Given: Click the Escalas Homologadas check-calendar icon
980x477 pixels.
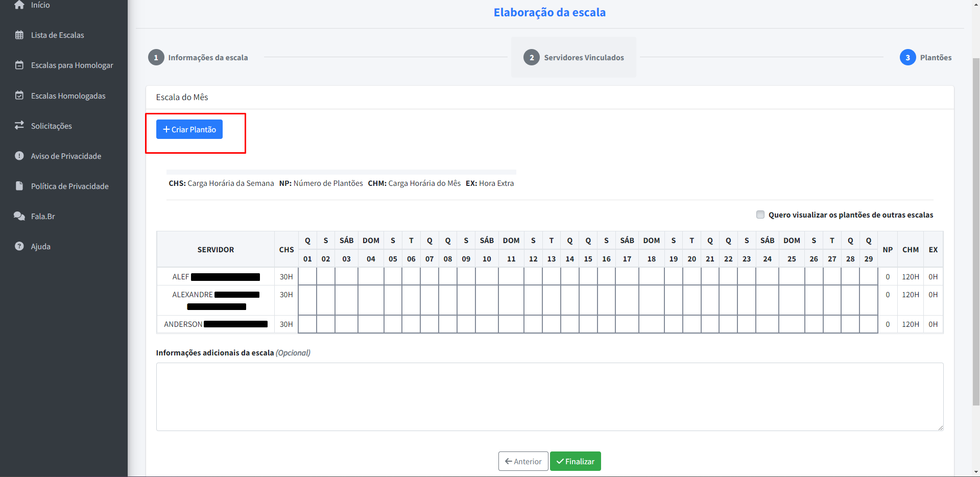Looking at the screenshot, I should pos(19,96).
